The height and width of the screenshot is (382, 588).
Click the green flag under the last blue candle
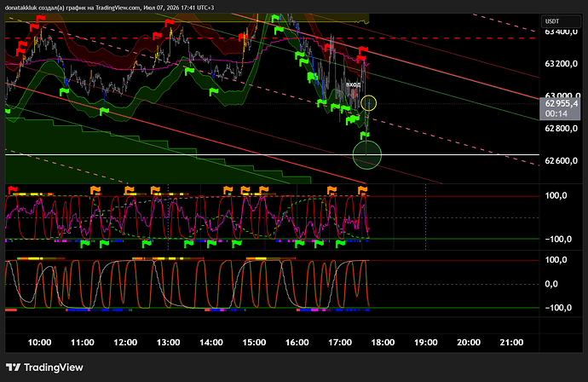365,135
